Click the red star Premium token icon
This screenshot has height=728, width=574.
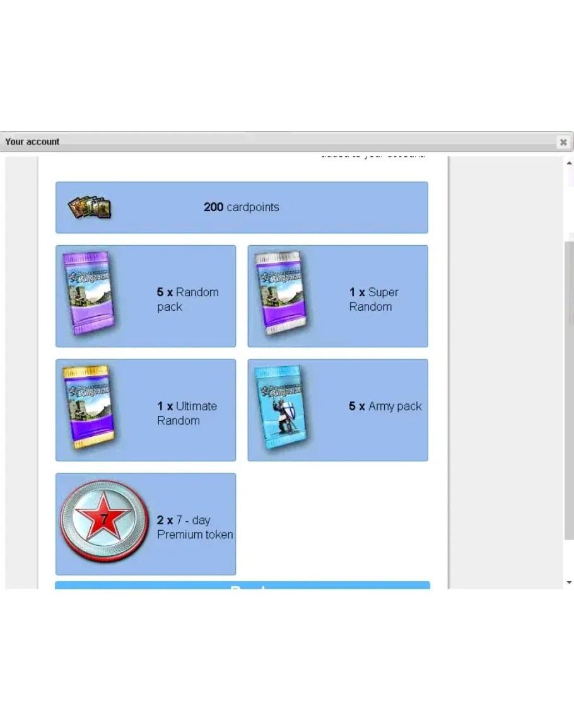pyautogui.click(x=105, y=522)
